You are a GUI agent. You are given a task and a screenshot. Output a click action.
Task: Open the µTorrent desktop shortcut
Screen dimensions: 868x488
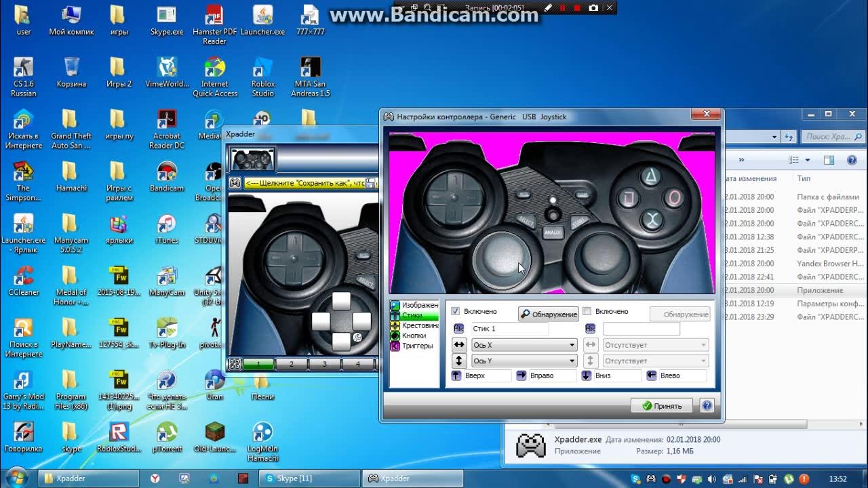click(167, 437)
